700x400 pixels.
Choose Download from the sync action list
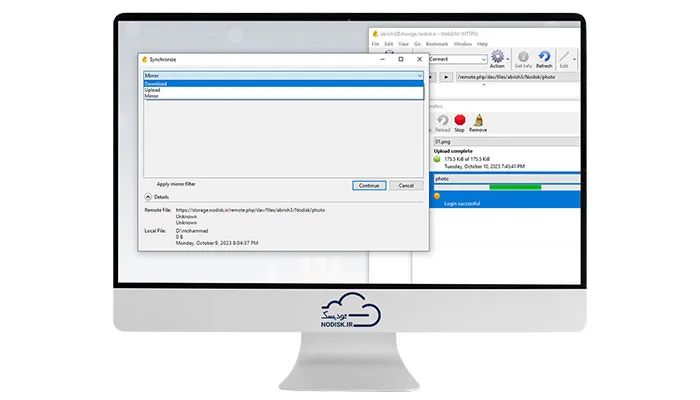(283, 83)
